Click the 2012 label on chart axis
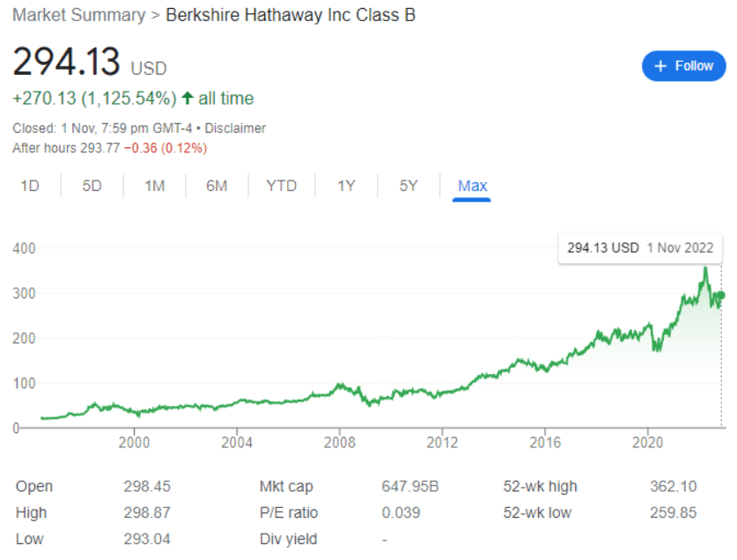 (442, 442)
